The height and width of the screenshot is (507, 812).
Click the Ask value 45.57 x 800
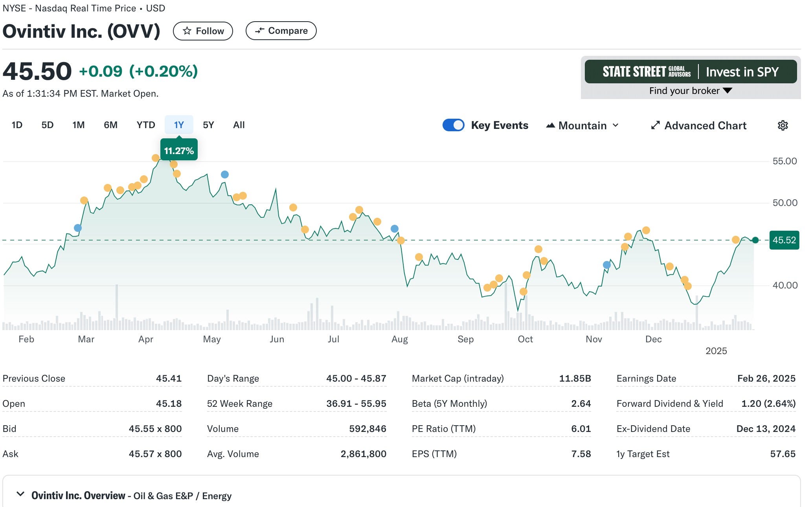coord(155,454)
